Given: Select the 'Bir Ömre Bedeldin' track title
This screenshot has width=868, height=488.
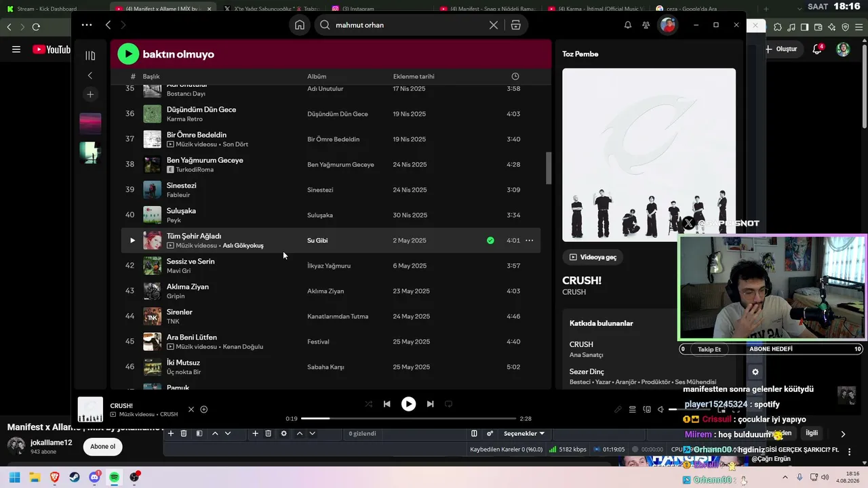Looking at the screenshot, I should point(197,135).
